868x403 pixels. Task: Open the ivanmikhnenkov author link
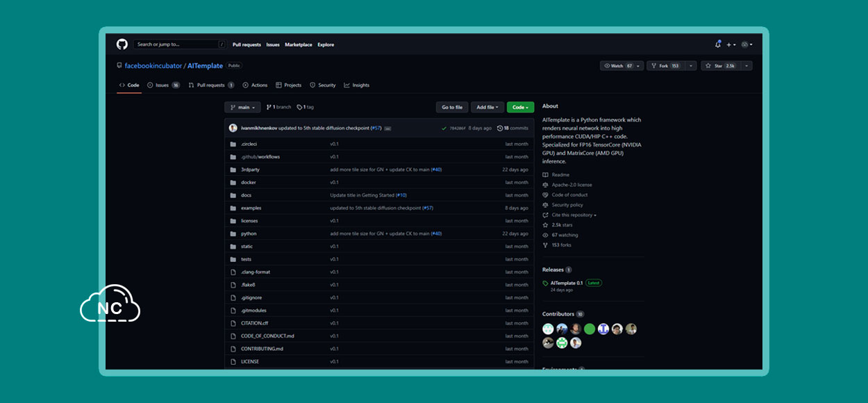(x=258, y=128)
